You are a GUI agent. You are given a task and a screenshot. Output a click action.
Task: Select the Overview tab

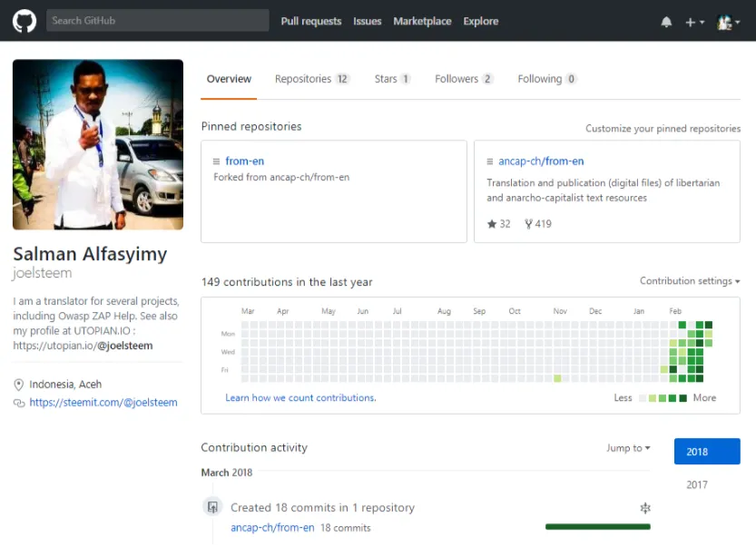(229, 79)
